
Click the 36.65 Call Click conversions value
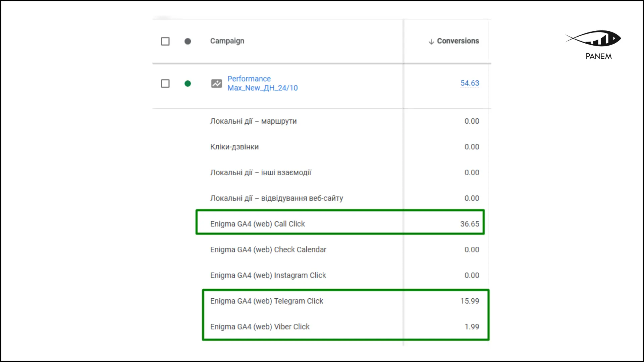(x=470, y=224)
